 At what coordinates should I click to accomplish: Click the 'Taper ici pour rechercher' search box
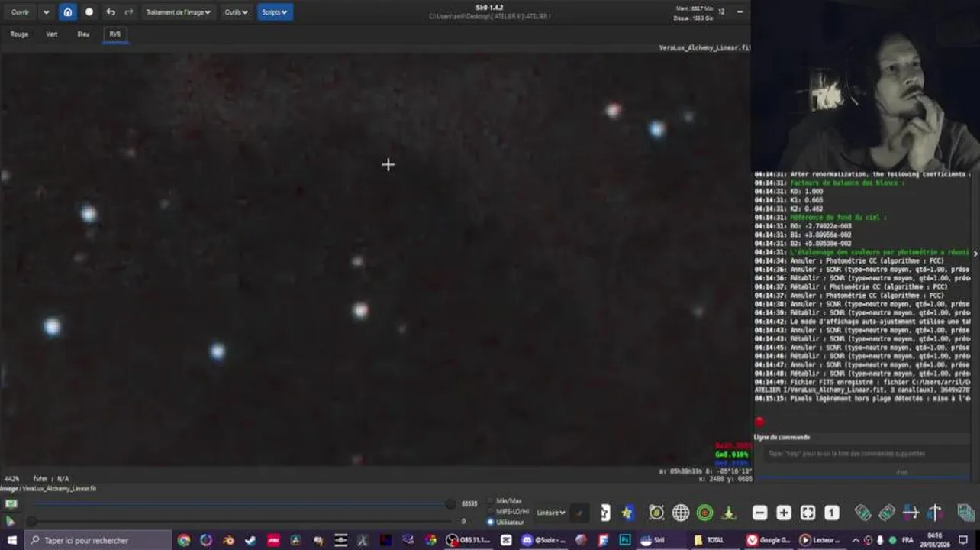[x=98, y=540]
